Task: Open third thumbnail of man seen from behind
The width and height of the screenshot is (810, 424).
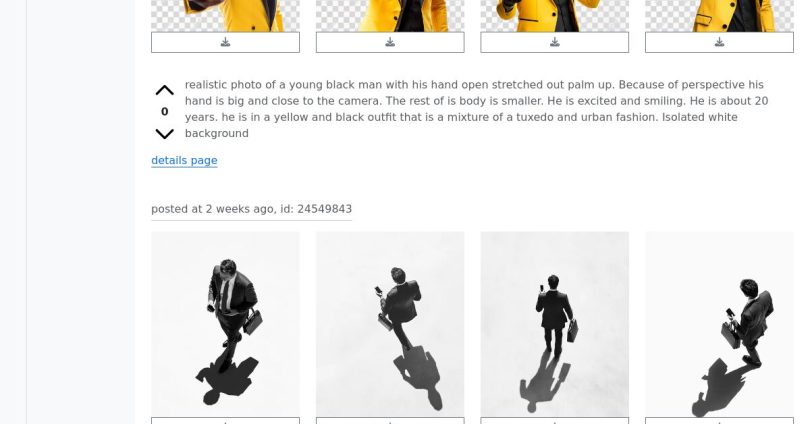Action: (x=555, y=324)
